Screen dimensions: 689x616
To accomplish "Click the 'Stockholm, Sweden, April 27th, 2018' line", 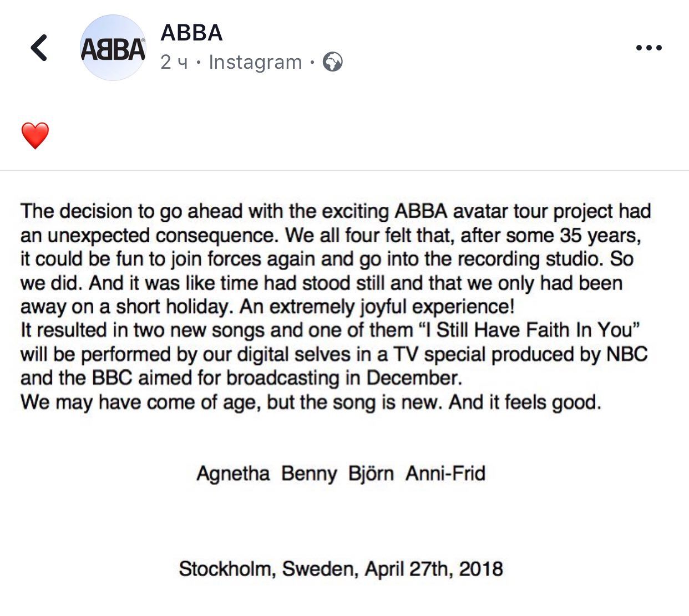I will tap(341, 569).
